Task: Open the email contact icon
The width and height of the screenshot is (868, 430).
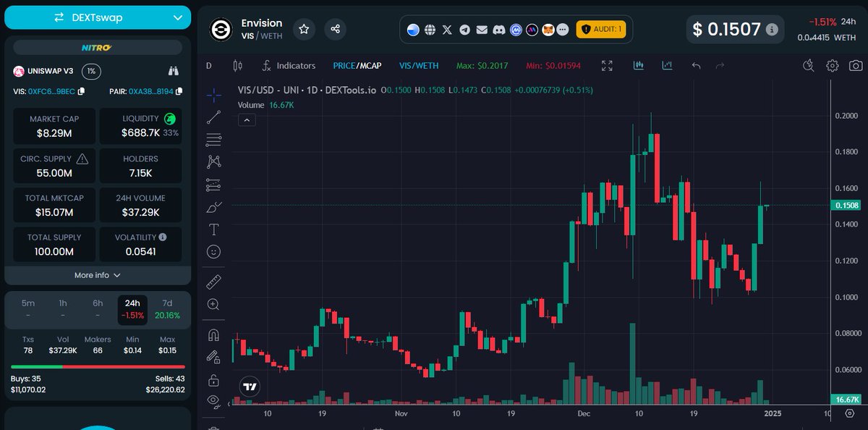Action: click(482, 30)
